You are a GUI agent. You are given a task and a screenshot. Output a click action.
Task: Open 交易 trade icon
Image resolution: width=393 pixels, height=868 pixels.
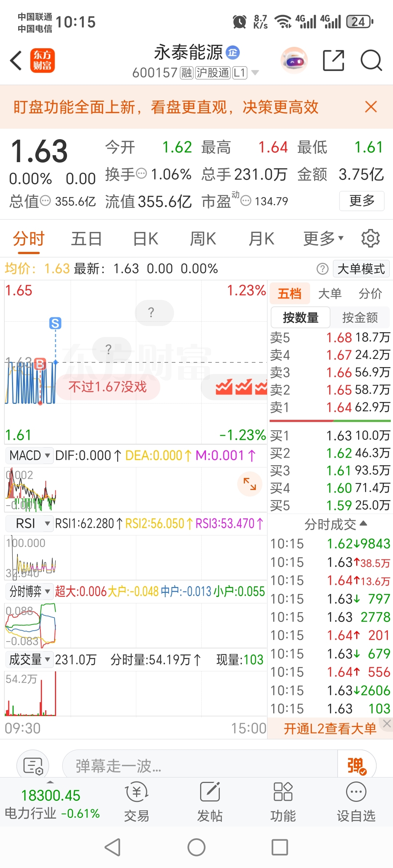pyautogui.click(x=136, y=802)
